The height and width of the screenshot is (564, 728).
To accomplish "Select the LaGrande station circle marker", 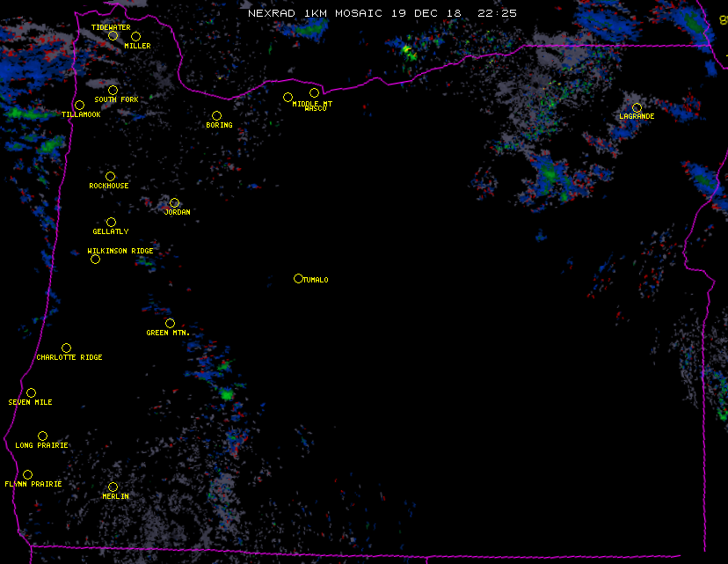I will (637, 107).
